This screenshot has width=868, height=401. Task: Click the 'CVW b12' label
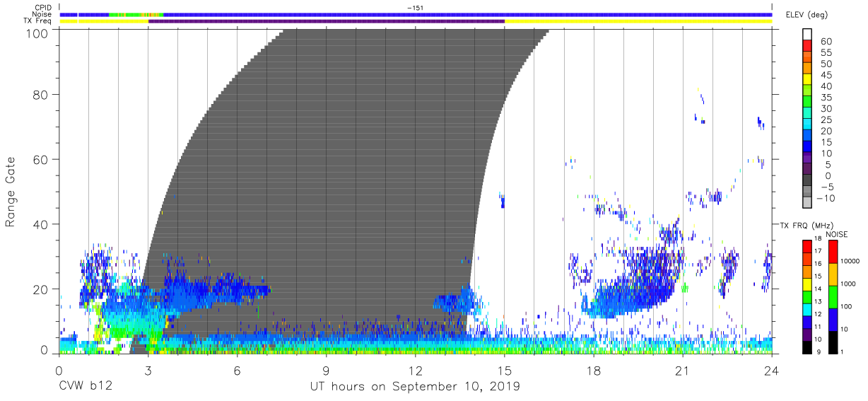coord(85,387)
